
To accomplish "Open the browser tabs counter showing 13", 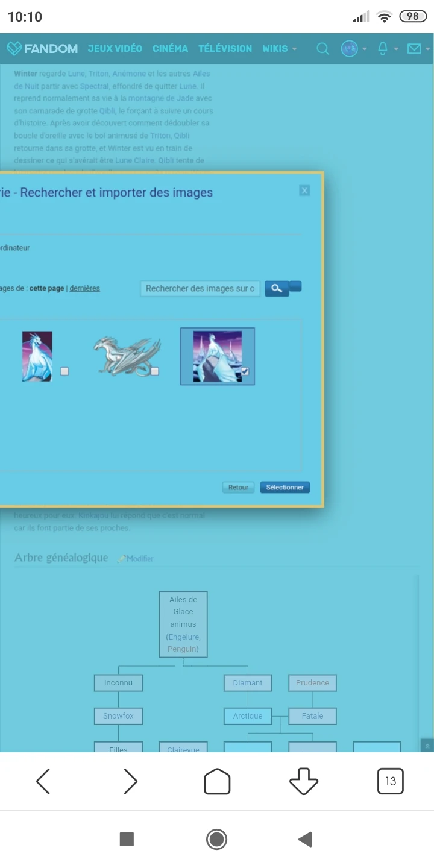I will [390, 781].
